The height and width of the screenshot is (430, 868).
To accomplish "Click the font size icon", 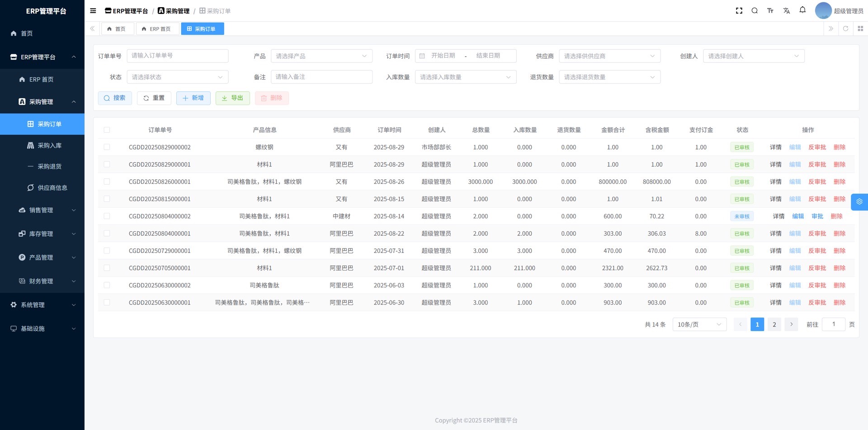I will (770, 11).
